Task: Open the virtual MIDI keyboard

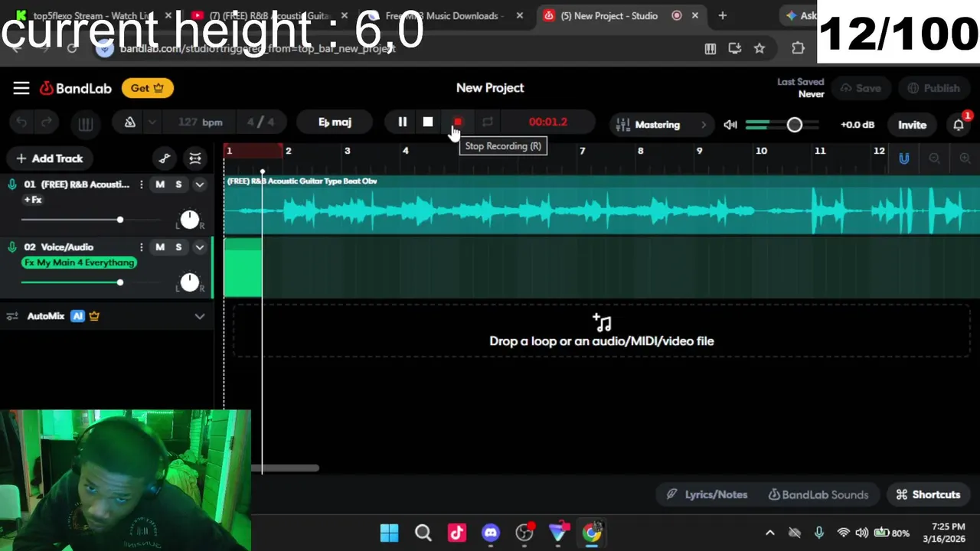Action: tap(85, 124)
